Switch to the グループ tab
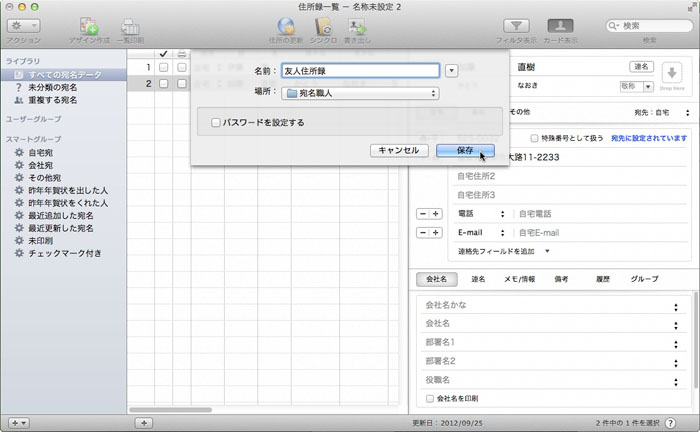The image size is (700, 432). [x=643, y=279]
